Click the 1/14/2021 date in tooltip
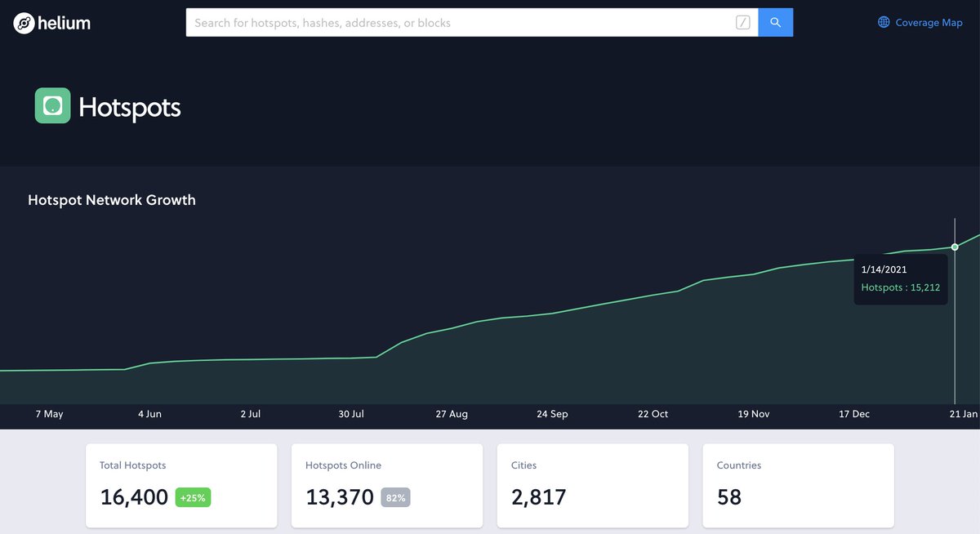 pos(884,269)
